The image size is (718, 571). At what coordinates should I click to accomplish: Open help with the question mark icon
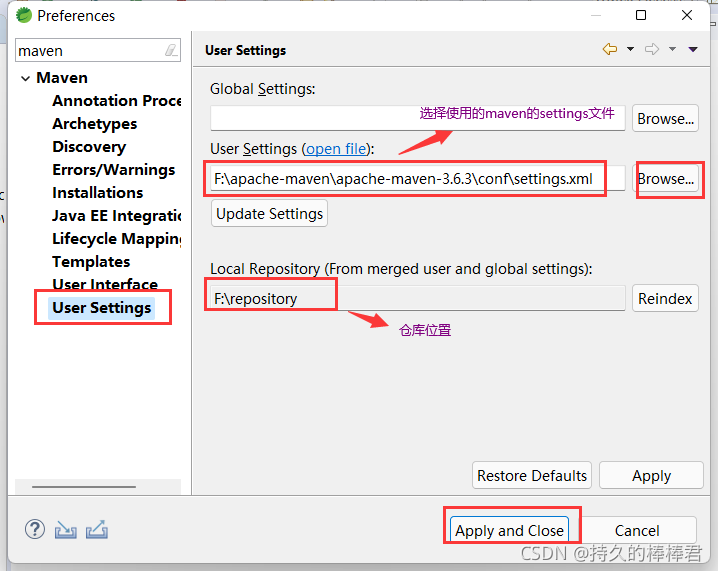(x=35, y=529)
